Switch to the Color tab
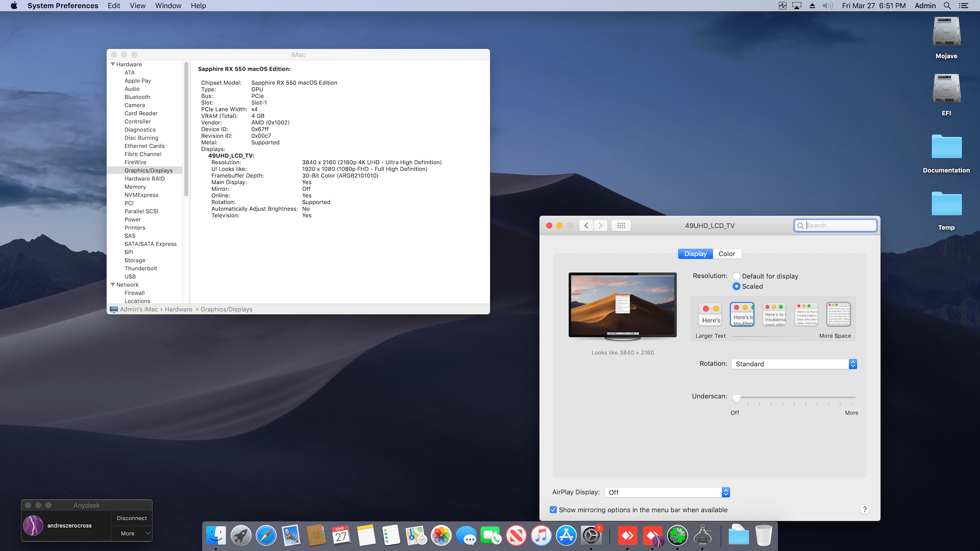The width and height of the screenshot is (980, 551). pyautogui.click(x=726, y=254)
